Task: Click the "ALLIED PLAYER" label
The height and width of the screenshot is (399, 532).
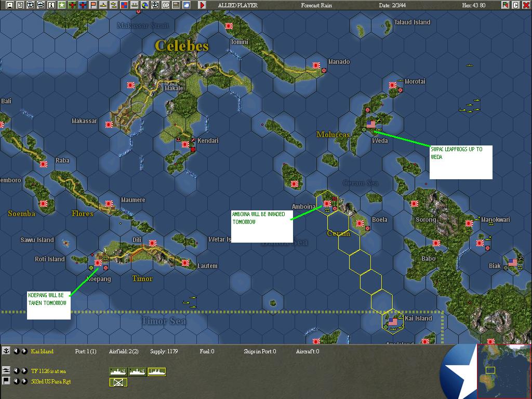Action: [238, 5]
